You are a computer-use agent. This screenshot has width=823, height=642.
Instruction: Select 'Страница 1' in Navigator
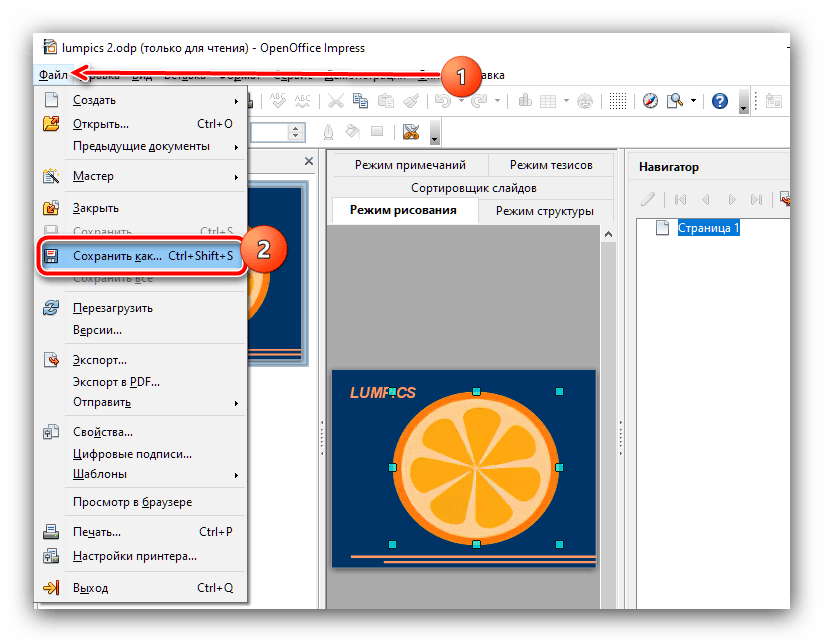[x=708, y=228]
